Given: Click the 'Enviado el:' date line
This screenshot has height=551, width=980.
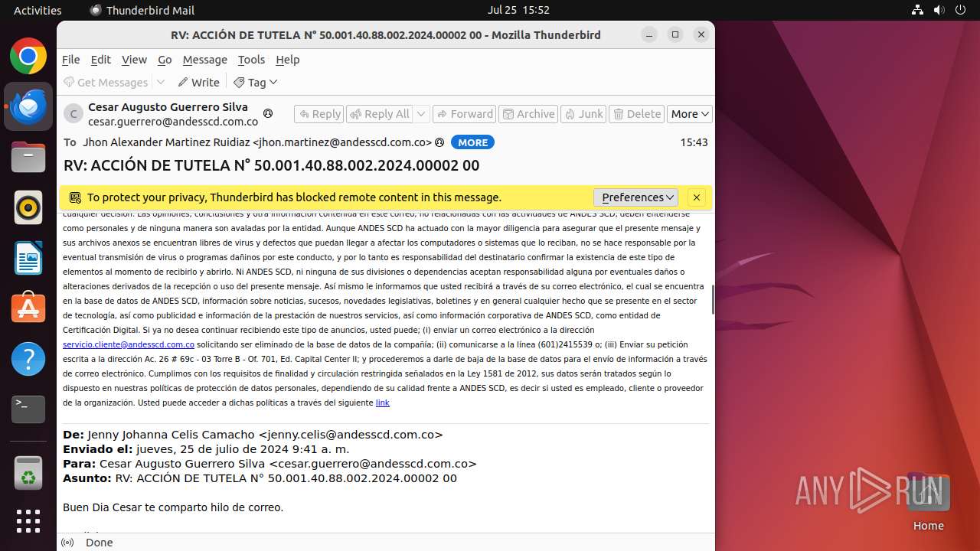Looking at the screenshot, I should click(206, 449).
